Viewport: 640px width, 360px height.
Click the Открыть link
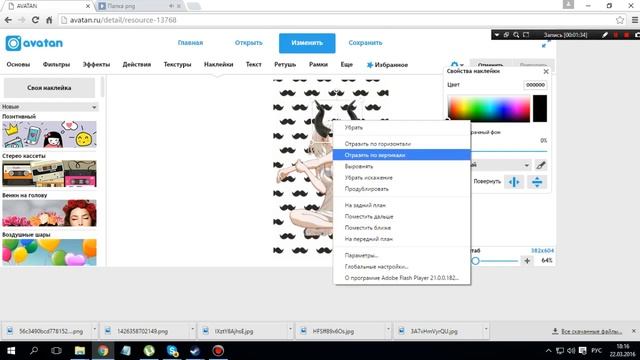coord(249,43)
